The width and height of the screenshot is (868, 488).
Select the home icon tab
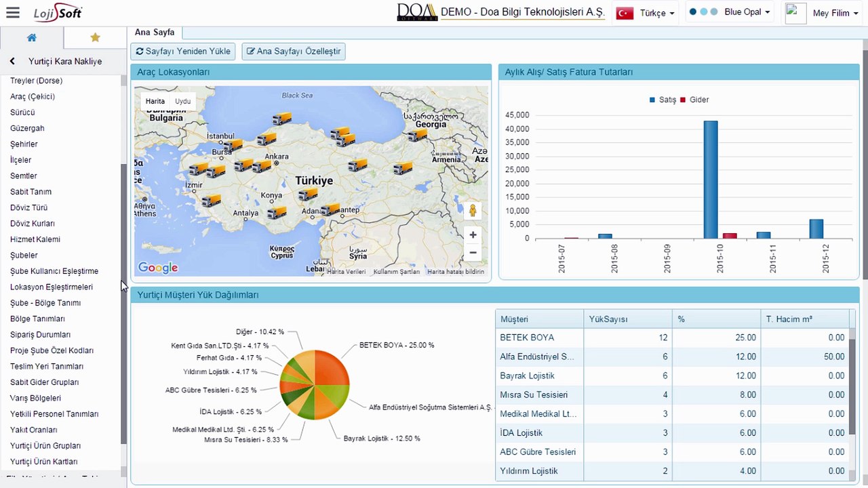(32, 38)
